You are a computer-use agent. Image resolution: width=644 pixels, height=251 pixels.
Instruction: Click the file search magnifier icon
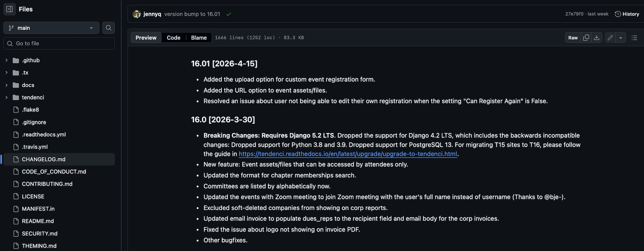coord(108,28)
